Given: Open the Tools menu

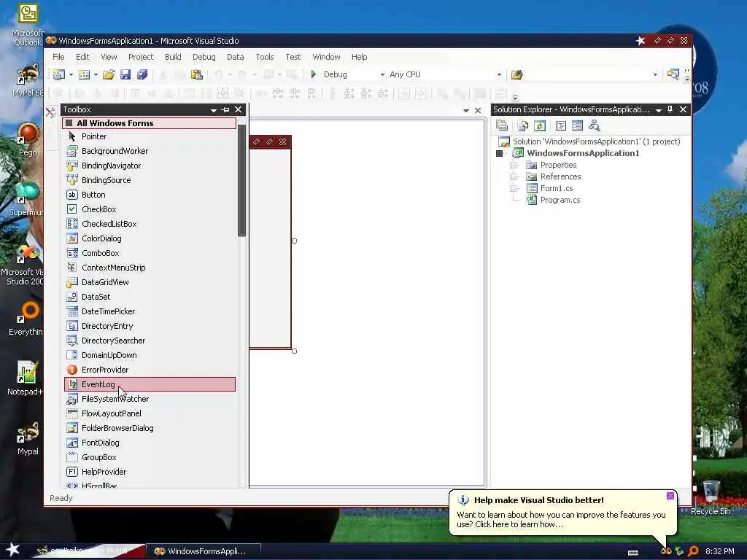Looking at the screenshot, I should click(264, 57).
